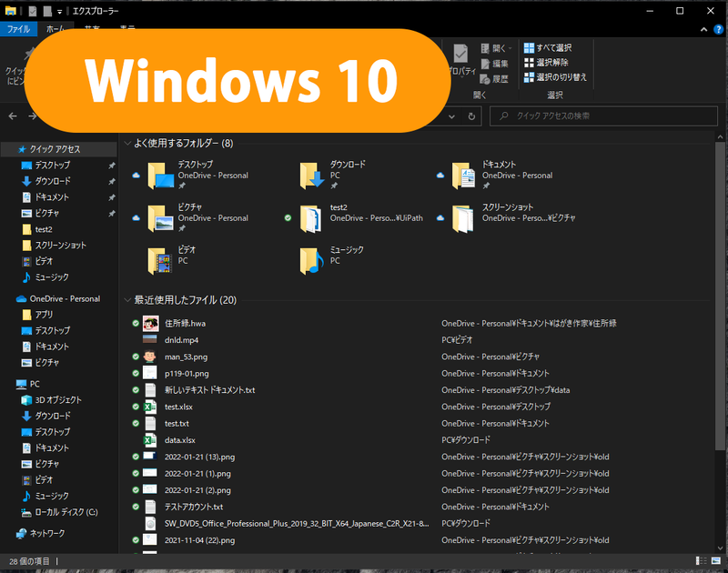Open the プロパティ checkmark icon
Viewport: 728px width, 573px height.
point(460,54)
